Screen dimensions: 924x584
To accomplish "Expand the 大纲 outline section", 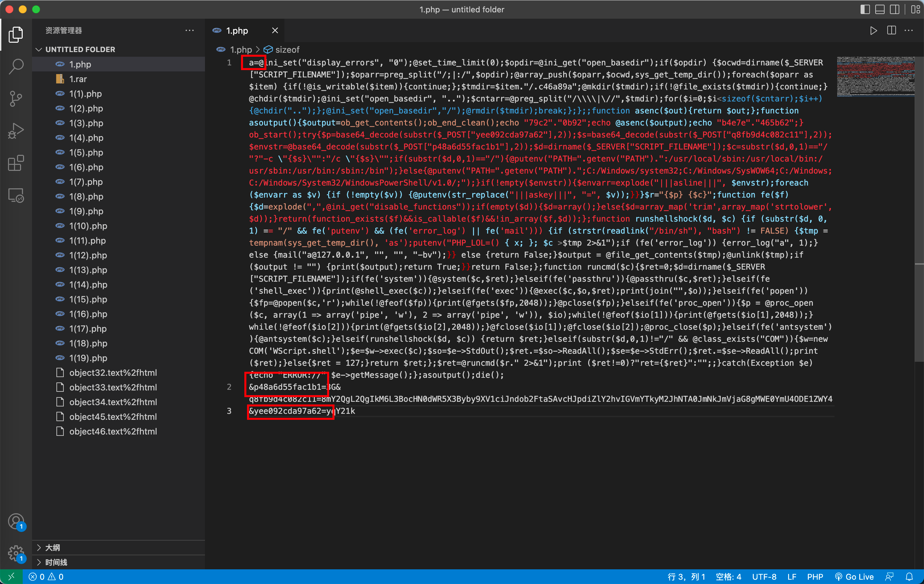I will coord(118,548).
